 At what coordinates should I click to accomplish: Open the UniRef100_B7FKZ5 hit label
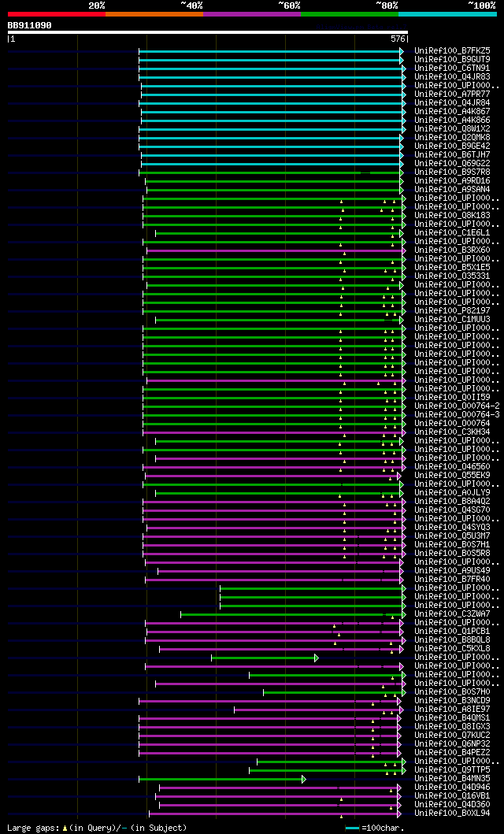click(x=453, y=51)
